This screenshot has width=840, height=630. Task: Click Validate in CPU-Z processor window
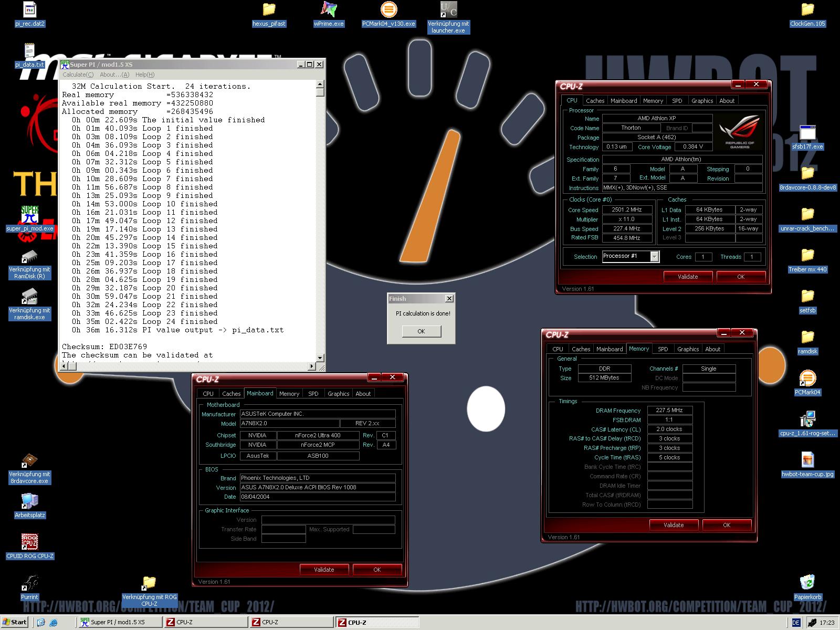(688, 277)
